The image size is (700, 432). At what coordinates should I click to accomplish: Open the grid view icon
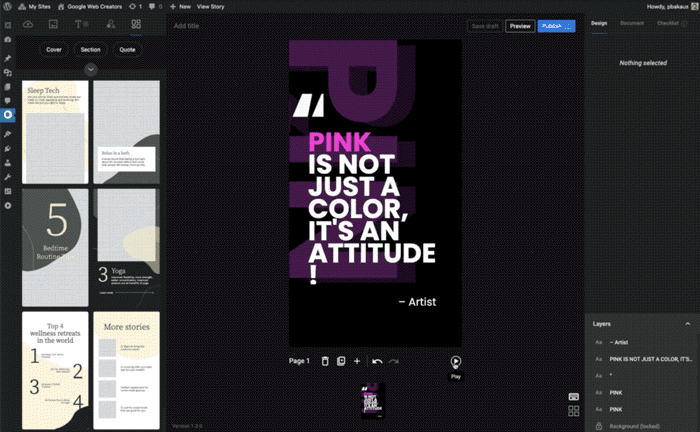tap(574, 411)
